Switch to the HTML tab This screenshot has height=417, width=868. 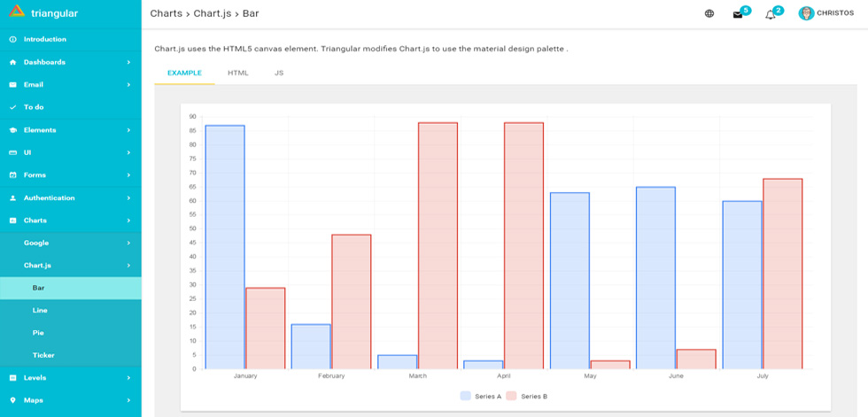(x=238, y=73)
